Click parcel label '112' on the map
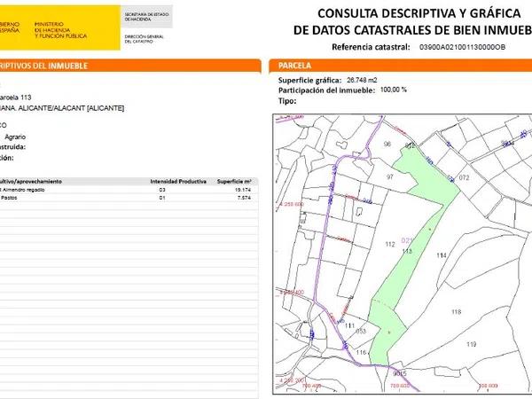The image size is (532, 399). (390, 245)
